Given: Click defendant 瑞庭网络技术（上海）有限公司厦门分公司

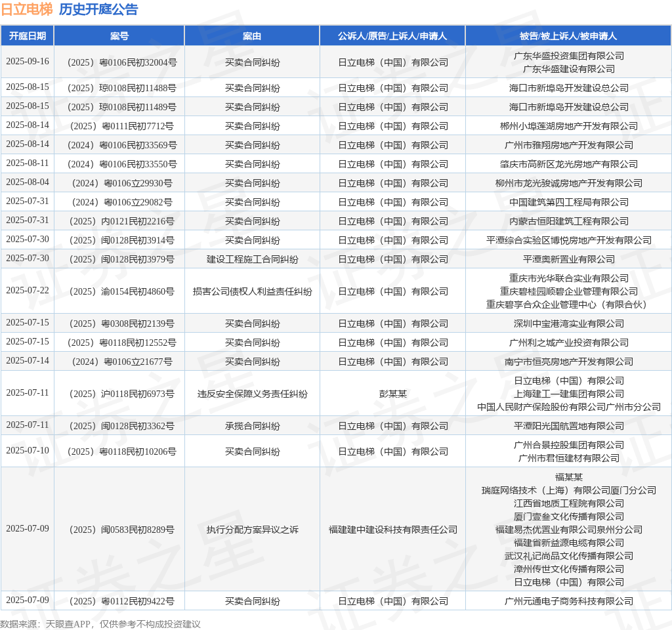Looking at the screenshot, I should pos(569,490).
